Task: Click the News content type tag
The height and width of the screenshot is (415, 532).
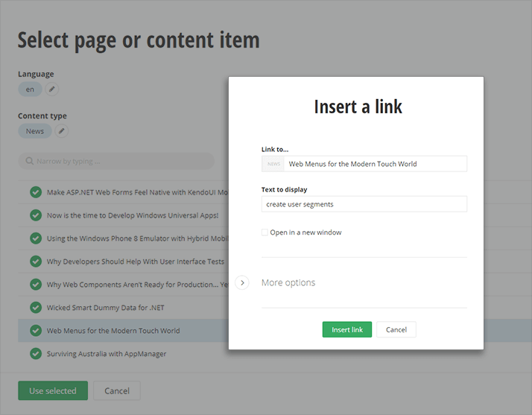Action: click(35, 131)
